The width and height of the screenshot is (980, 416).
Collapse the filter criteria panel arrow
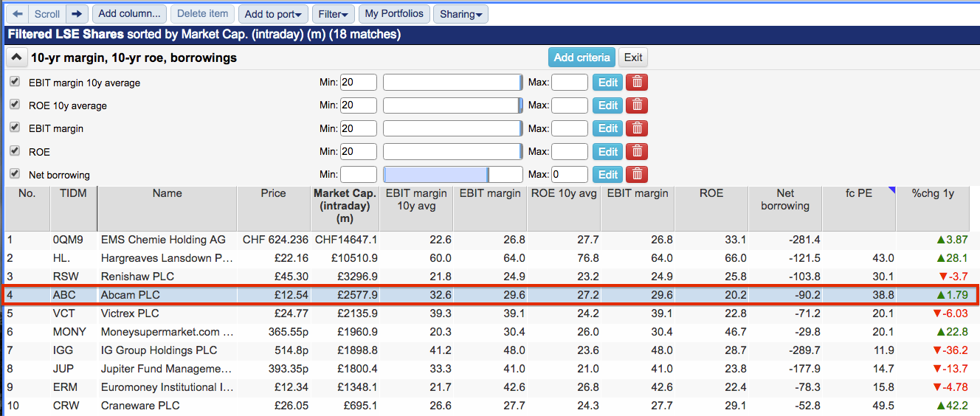coord(16,58)
